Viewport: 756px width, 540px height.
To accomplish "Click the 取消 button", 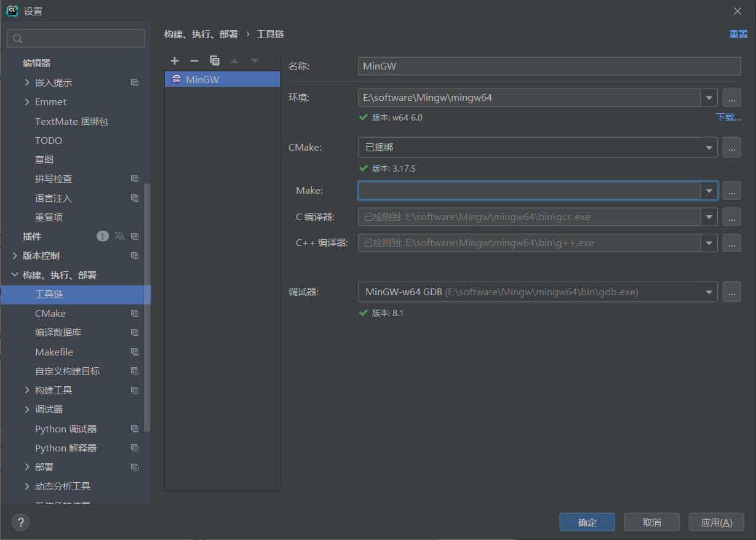I will [x=651, y=522].
